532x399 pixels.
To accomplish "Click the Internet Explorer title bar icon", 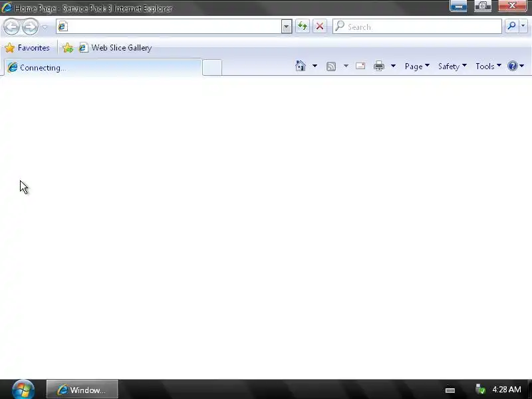I will (7, 7).
